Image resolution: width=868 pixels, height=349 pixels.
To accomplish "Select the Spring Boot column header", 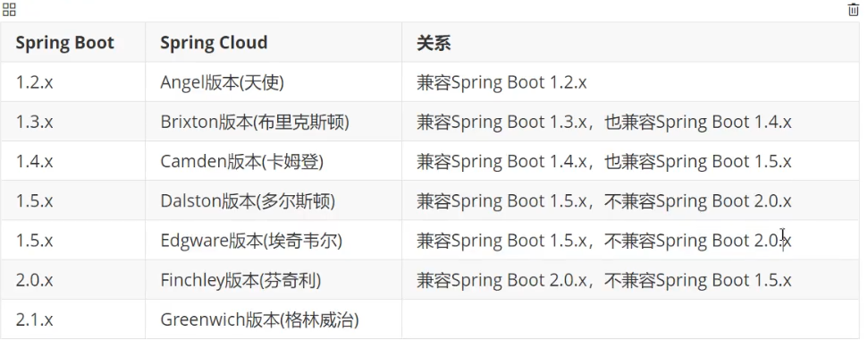I will tap(73, 43).
